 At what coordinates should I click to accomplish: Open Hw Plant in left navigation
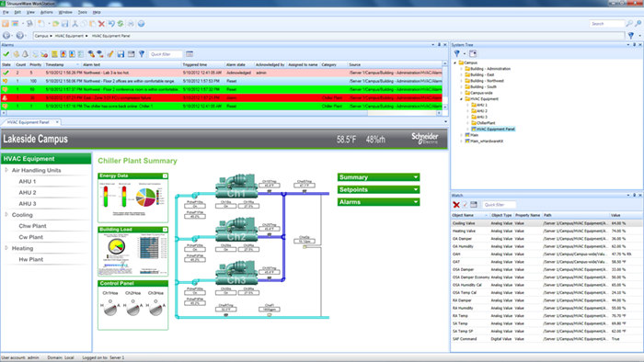click(x=30, y=259)
